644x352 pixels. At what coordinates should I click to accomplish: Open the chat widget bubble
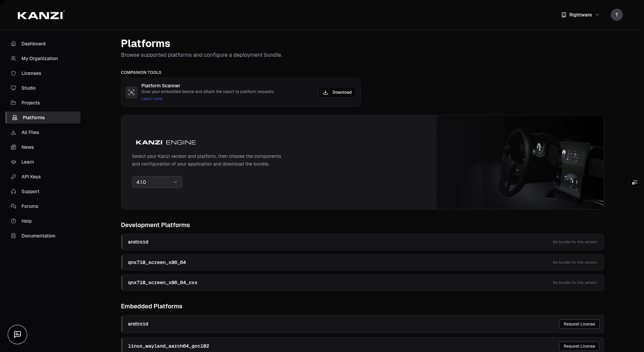(17, 335)
